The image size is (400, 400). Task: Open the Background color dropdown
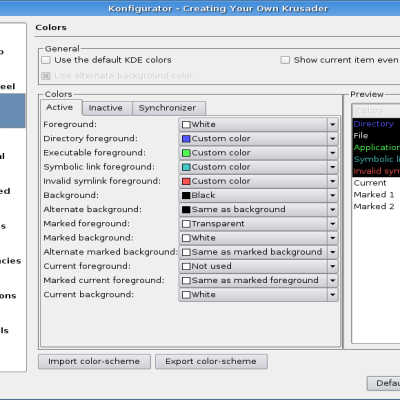pos(259,195)
